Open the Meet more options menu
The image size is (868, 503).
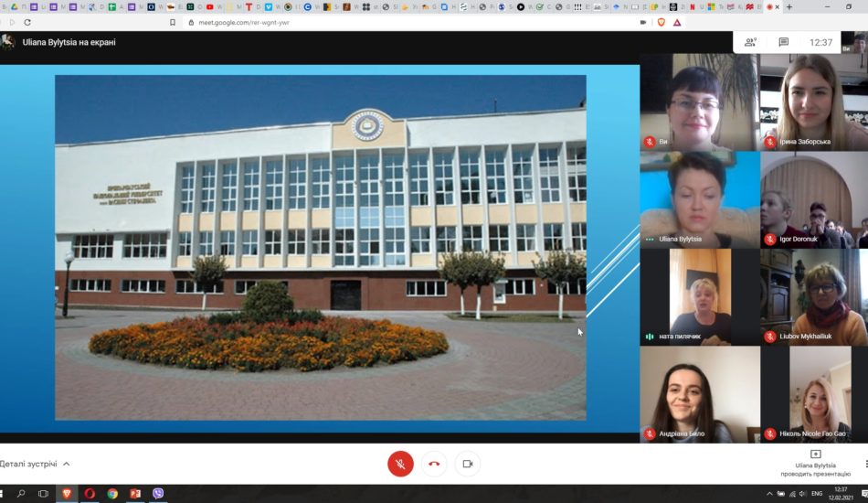tap(864, 464)
